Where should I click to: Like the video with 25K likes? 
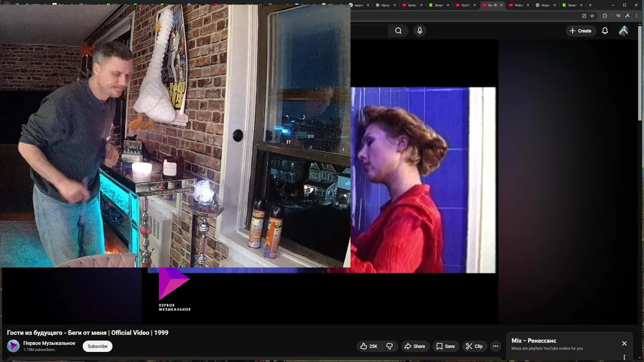pyautogui.click(x=368, y=346)
